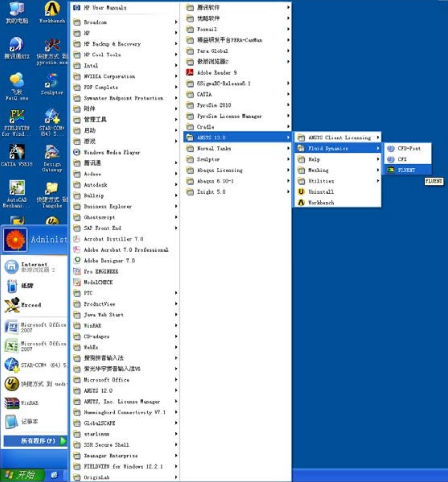This screenshot has width=448, height=482.
Task: Open the AutoCAD Mechanical desktop icon
Action: tap(16, 194)
